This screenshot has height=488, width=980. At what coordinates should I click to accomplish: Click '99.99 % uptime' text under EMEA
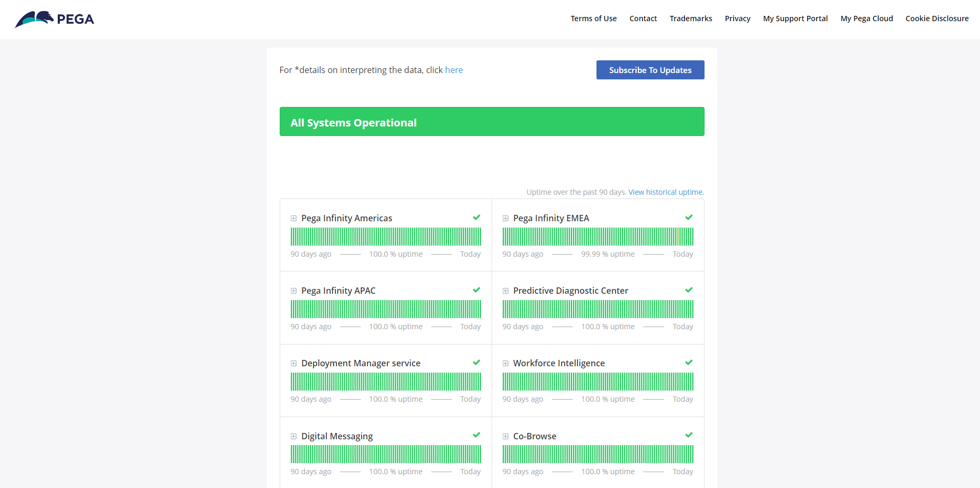click(608, 254)
